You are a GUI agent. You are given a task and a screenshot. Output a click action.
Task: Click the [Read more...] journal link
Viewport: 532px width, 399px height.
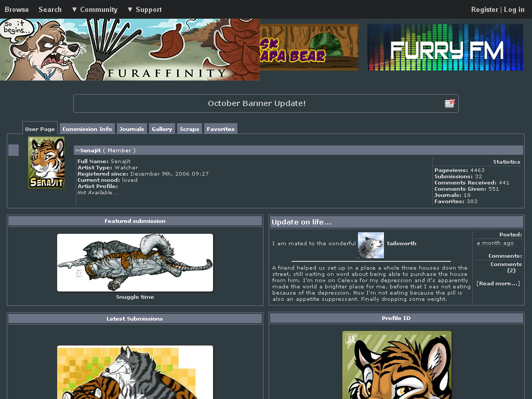coord(498,283)
